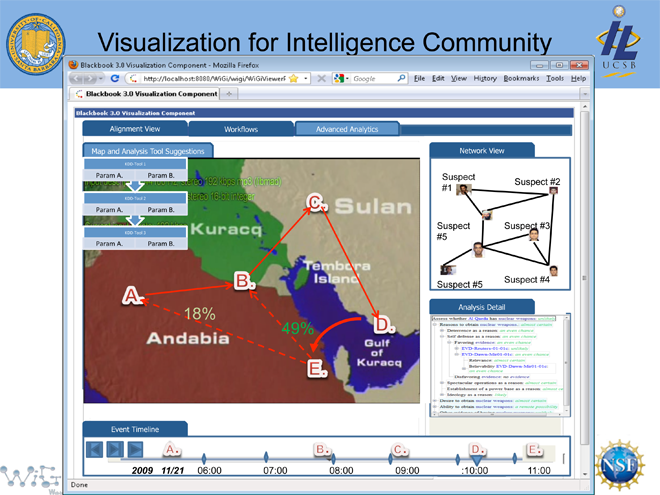This screenshot has width=660, height=495.
Task: Click the stop loading X button
Action: tap(321, 78)
